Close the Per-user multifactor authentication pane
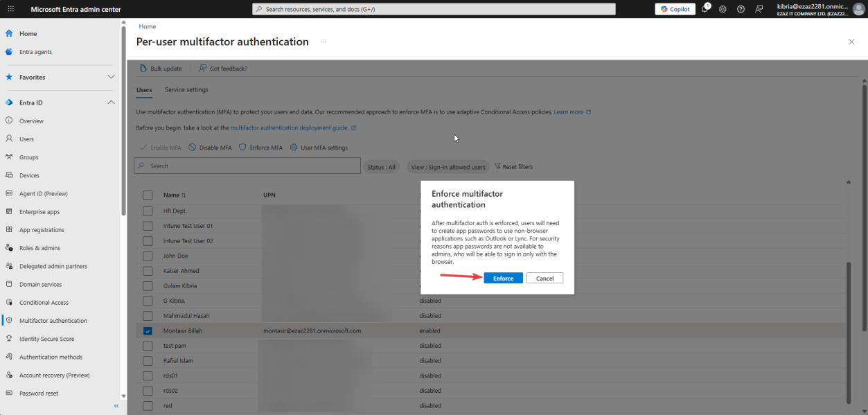Image resolution: width=868 pixels, height=415 pixels. point(851,42)
